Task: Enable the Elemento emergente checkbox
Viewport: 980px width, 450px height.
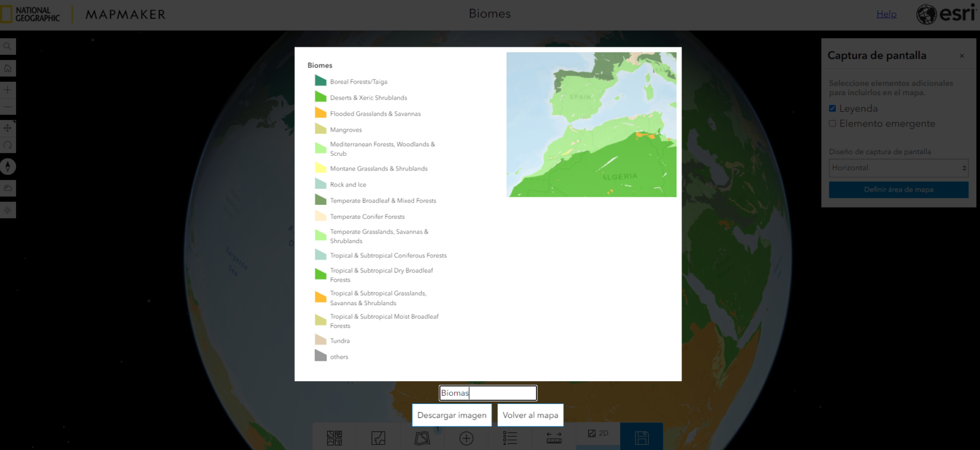Action: pyautogui.click(x=832, y=123)
